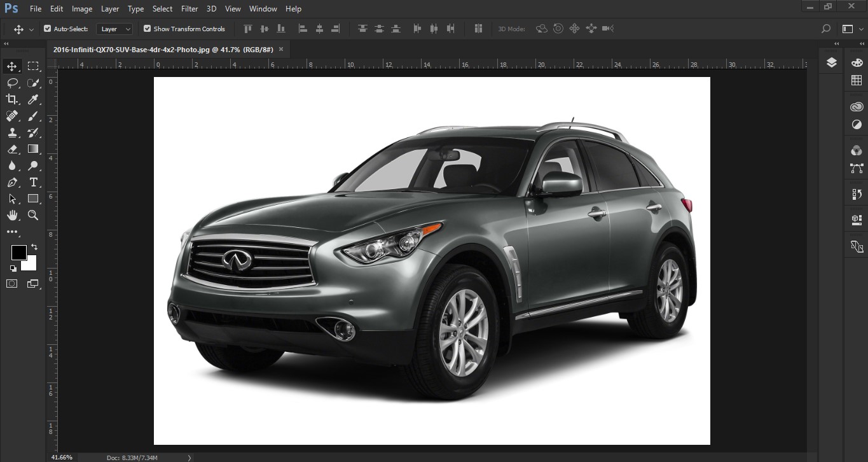Swap foreground and background colors

(x=34, y=247)
